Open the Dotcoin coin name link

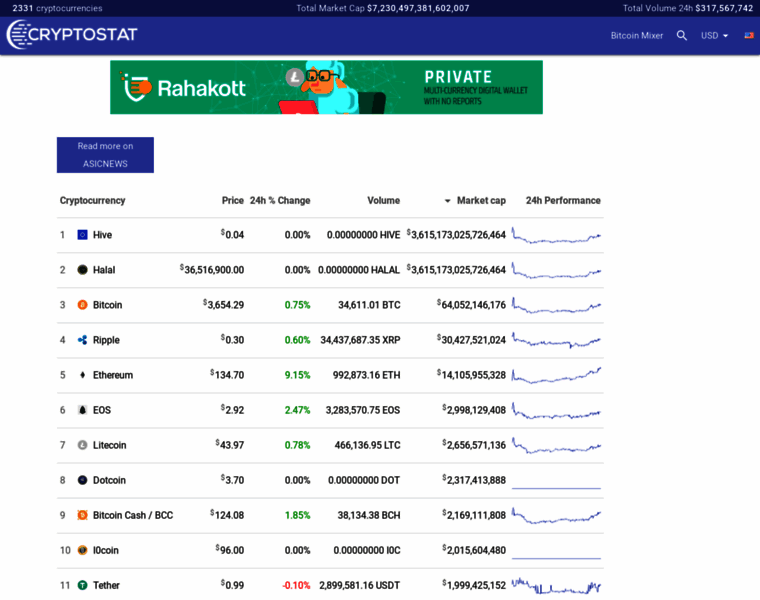coord(109,480)
